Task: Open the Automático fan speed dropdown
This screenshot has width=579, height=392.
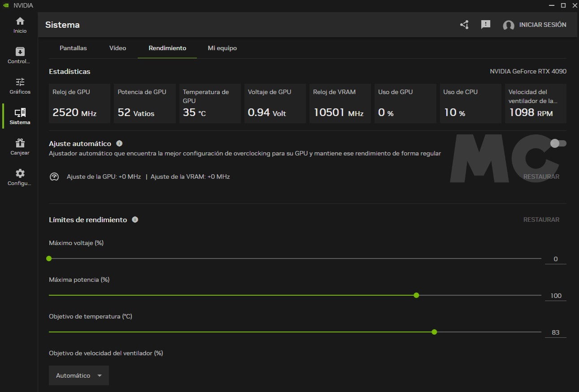Action: pyautogui.click(x=79, y=375)
